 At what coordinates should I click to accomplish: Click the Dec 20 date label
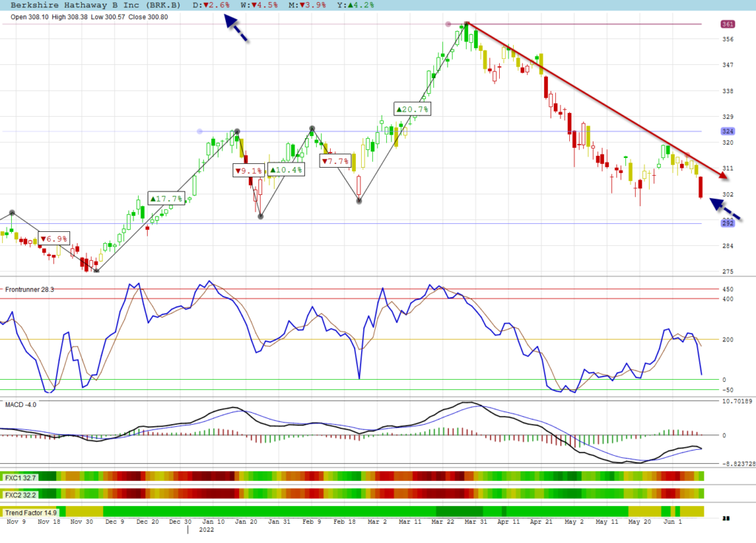click(148, 522)
